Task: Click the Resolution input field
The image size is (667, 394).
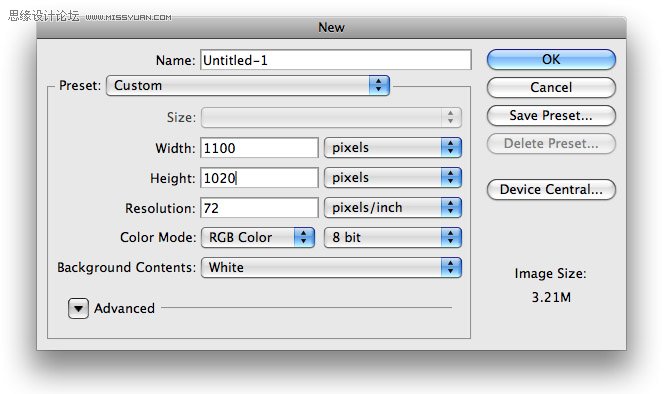Action: tap(259, 208)
